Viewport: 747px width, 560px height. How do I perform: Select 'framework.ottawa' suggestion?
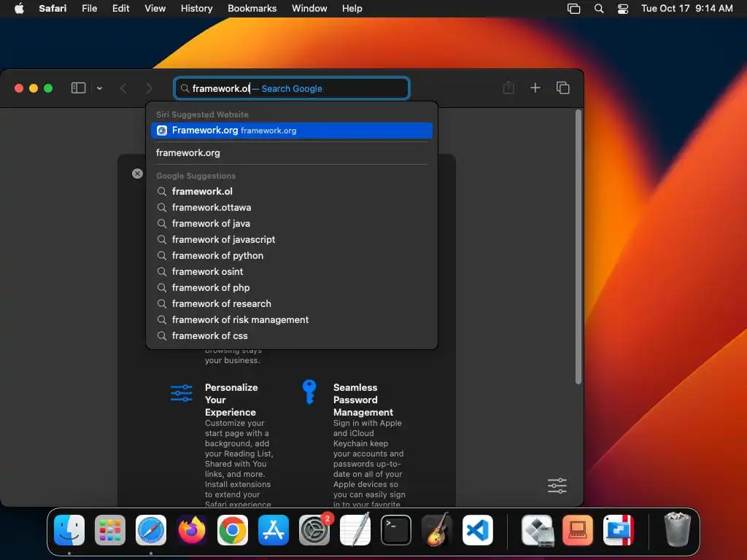click(x=292, y=208)
